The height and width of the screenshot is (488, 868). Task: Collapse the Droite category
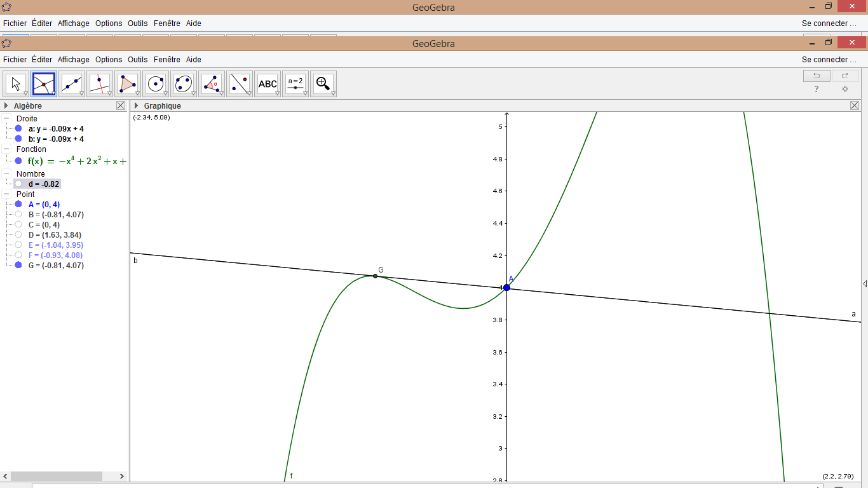(x=6, y=119)
